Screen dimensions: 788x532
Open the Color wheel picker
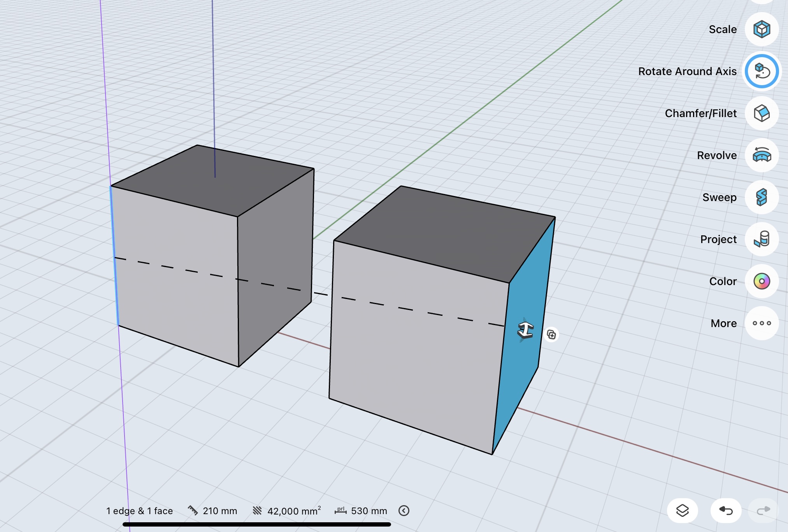click(762, 281)
